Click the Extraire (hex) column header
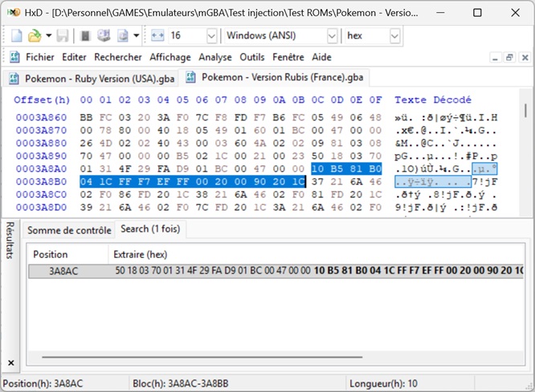The width and height of the screenshot is (535, 392). click(x=141, y=254)
